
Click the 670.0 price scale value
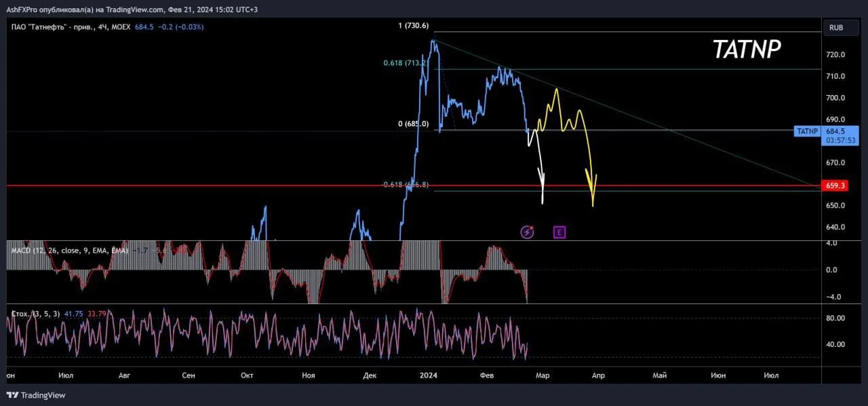(835, 162)
